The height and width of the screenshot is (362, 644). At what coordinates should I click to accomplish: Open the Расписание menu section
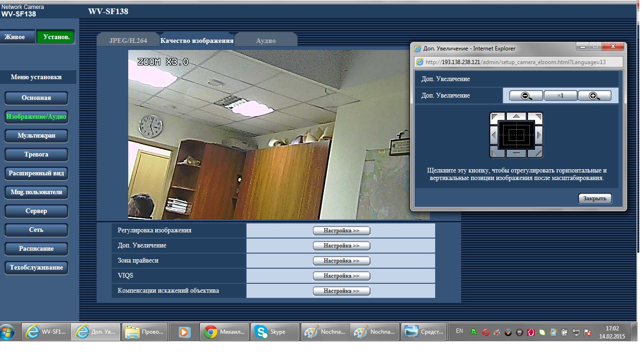pos(36,249)
